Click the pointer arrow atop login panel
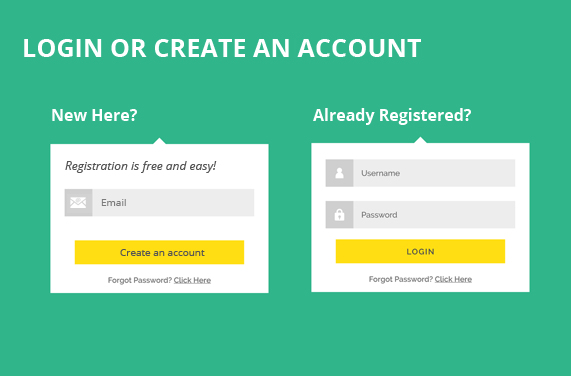The image size is (571, 376). [x=420, y=140]
